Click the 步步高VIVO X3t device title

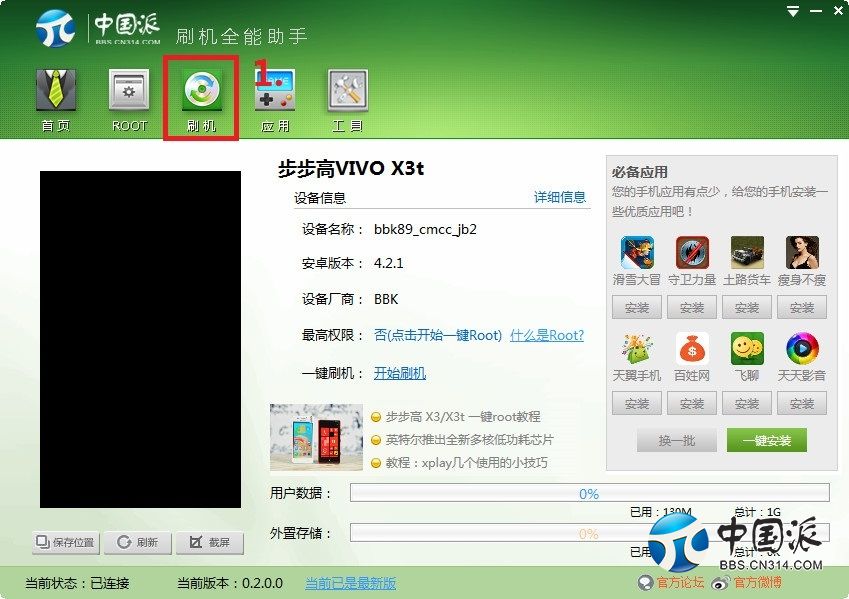click(351, 168)
